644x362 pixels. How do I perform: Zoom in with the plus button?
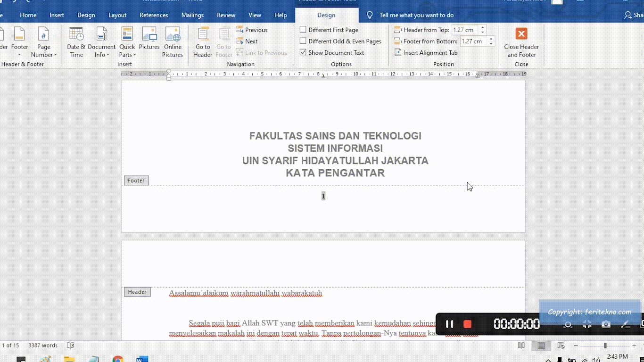(x=634, y=346)
